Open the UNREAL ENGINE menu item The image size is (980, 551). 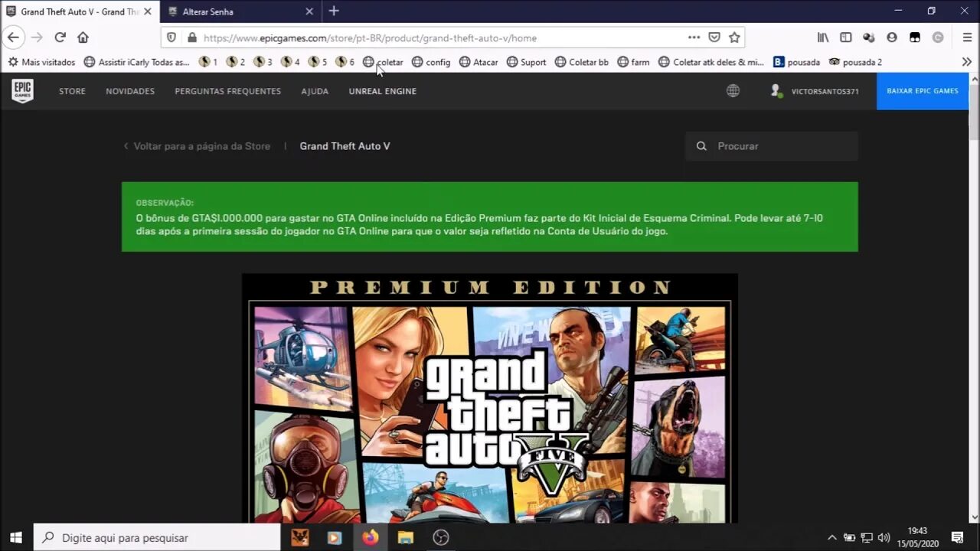[x=383, y=91]
